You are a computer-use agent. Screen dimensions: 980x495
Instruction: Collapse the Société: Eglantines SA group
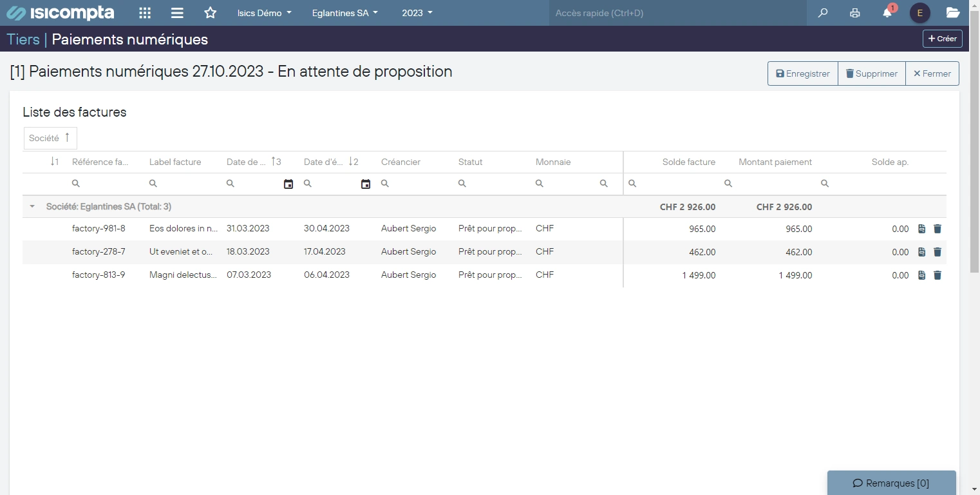click(x=32, y=207)
